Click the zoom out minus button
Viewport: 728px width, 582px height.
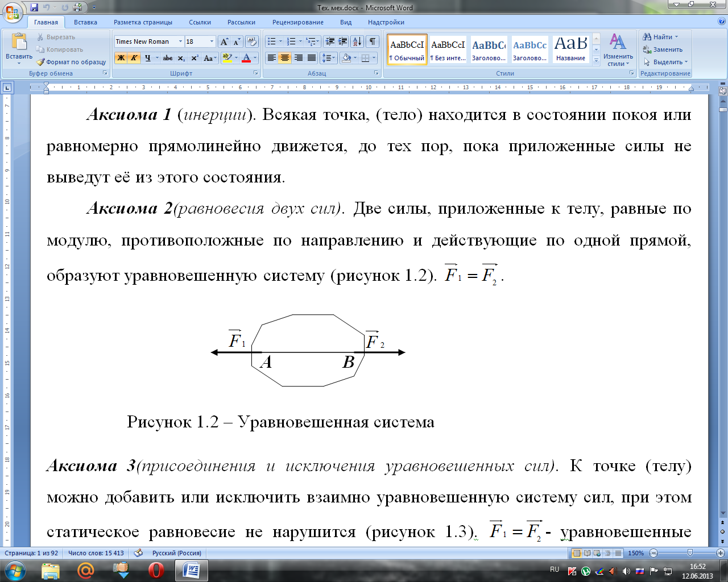click(x=653, y=553)
